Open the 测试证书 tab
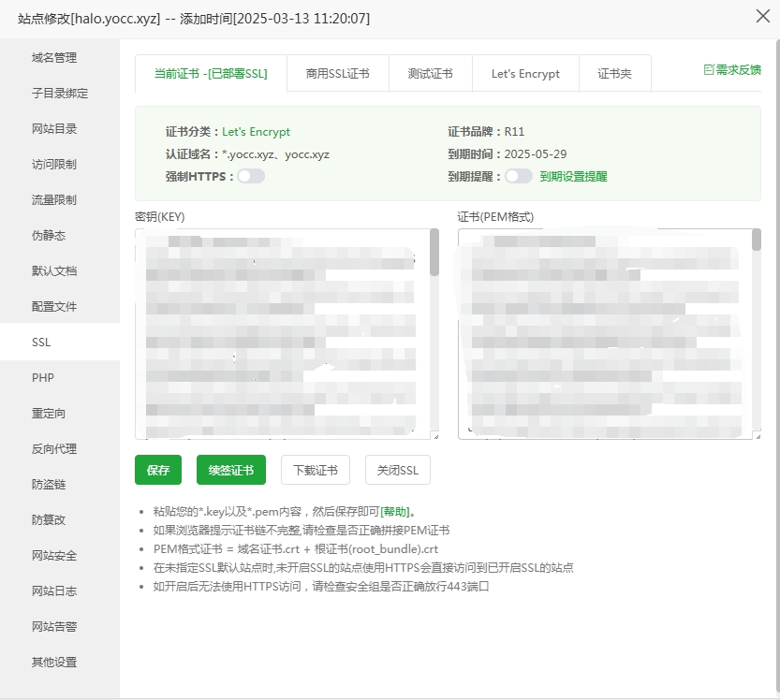 tap(430, 72)
